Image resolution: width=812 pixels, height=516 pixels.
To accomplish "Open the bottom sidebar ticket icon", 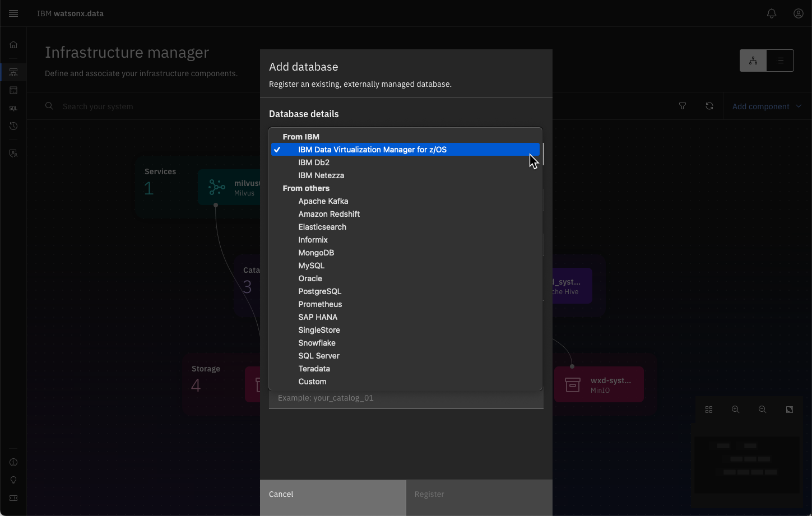I will point(13,498).
